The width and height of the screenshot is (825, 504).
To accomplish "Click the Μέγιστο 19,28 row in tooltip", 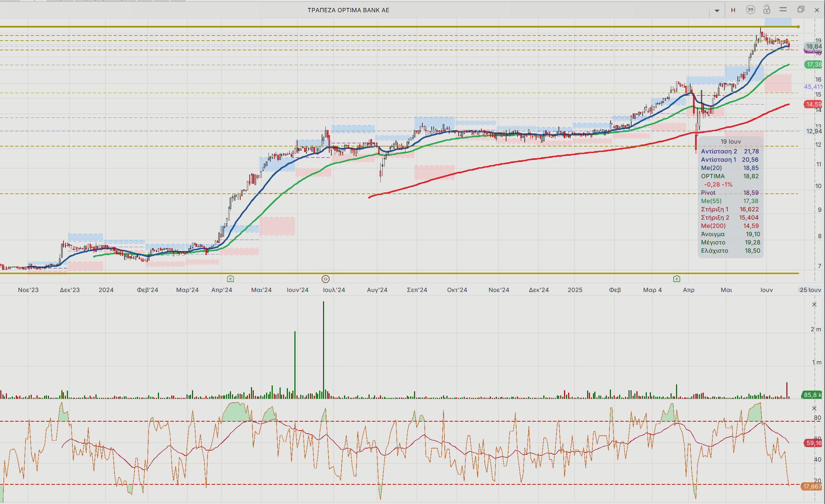I will 730,242.
